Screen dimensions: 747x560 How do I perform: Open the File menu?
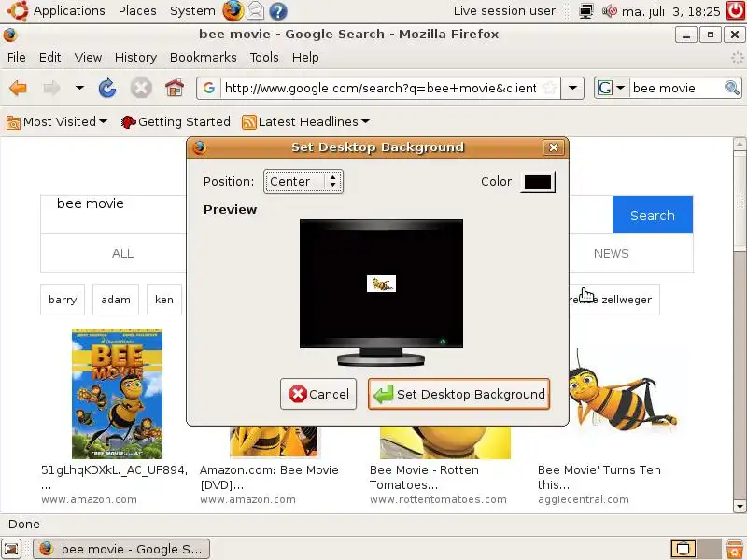coord(17,58)
